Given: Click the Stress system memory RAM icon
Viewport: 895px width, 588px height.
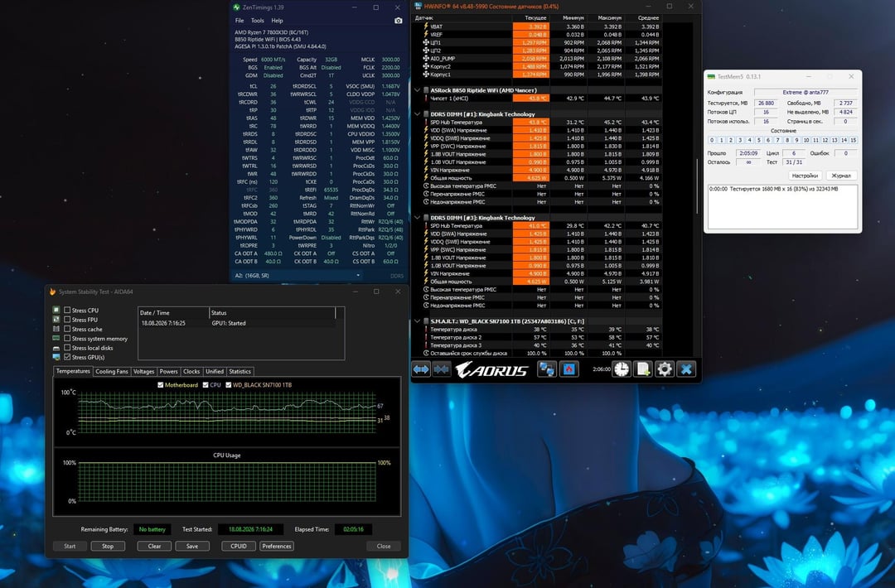Looking at the screenshot, I should coord(56,338).
